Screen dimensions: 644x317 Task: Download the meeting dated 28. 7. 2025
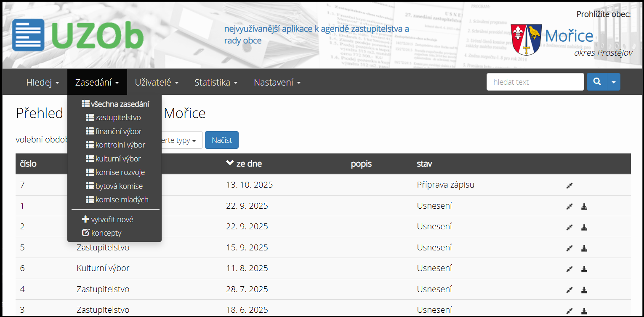[584, 290]
